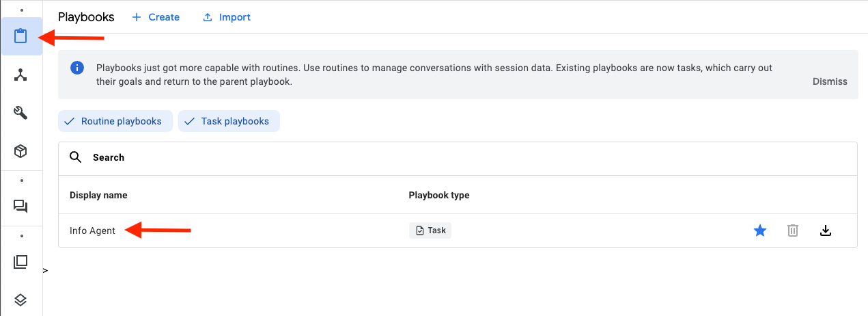
Task: Click the layers icon in sidebar
Action: point(21,300)
